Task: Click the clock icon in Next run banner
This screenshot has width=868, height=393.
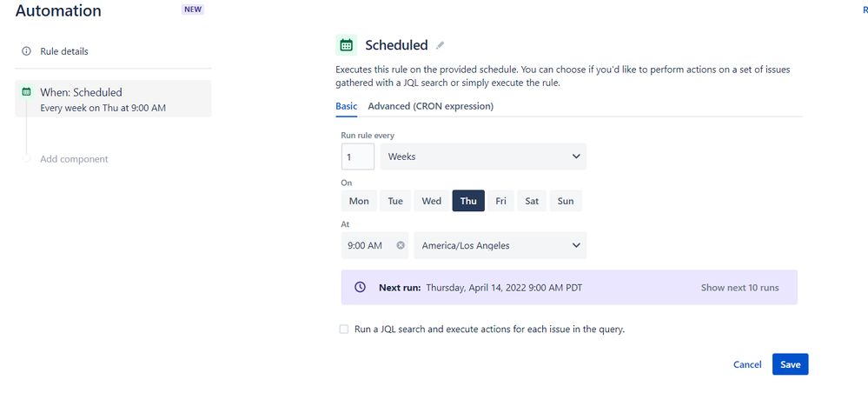Action: pos(361,287)
